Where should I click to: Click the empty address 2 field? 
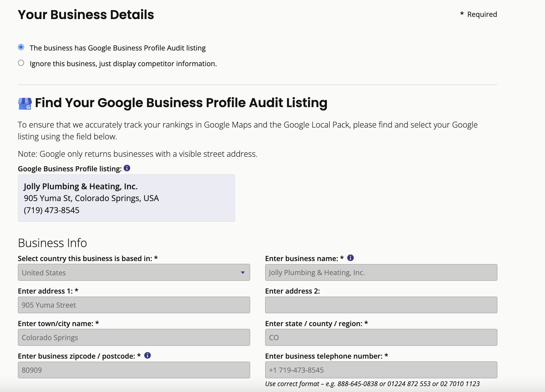point(381,305)
